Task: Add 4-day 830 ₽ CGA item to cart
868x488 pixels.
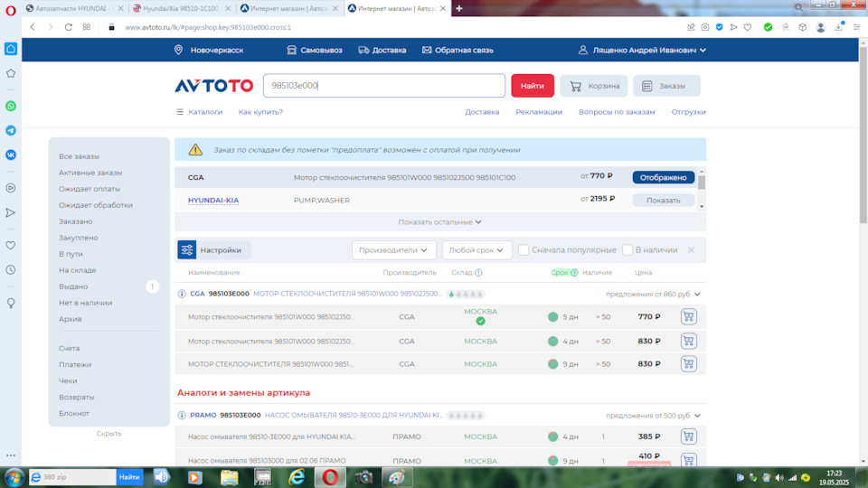Action: click(x=689, y=341)
